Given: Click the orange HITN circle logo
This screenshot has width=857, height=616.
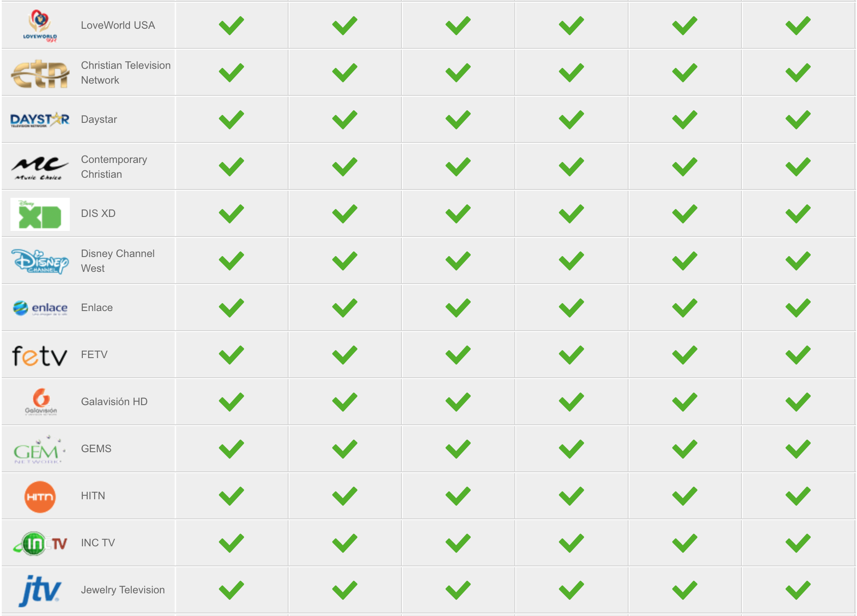Looking at the screenshot, I should [40, 497].
